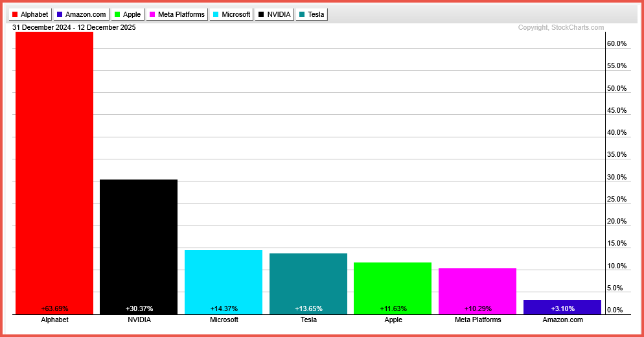Click the Microsoft legend button
The width and height of the screenshot is (644, 337).
(x=231, y=14)
